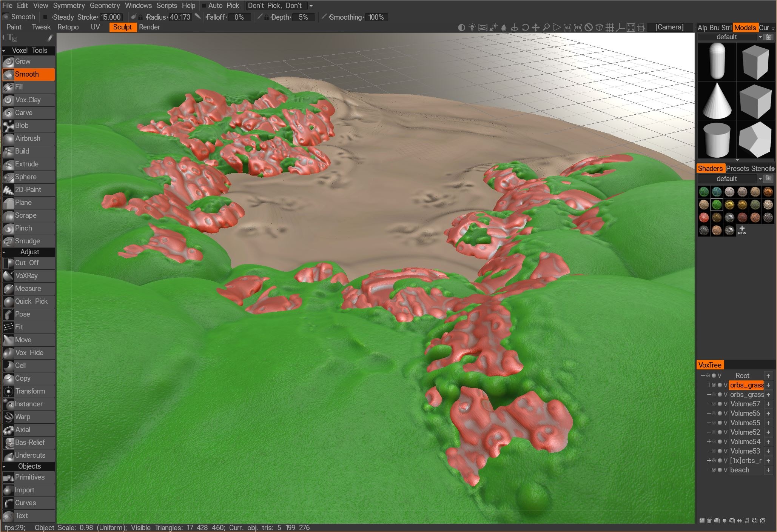Add a child layer to Root
This screenshot has height=532, width=777.
click(768, 376)
